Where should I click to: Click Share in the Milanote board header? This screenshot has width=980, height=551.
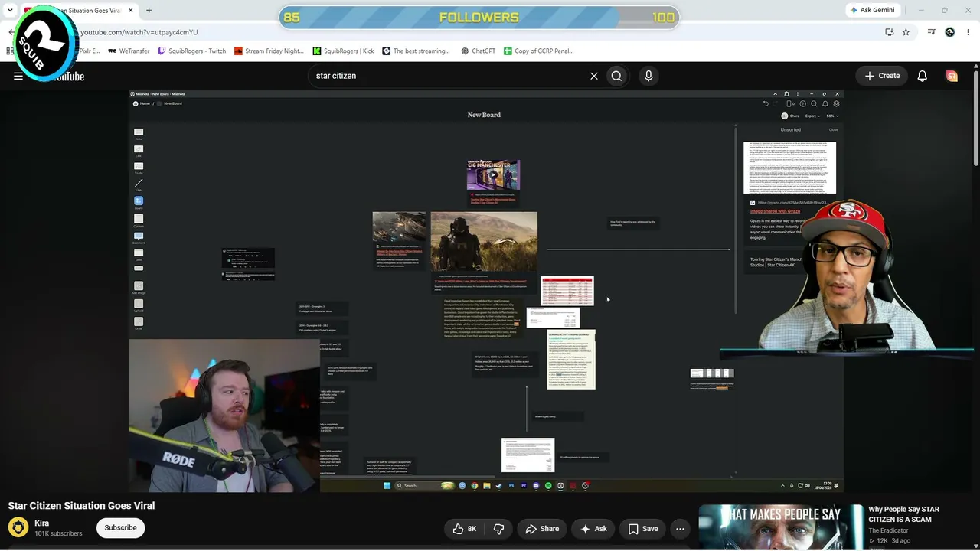click(790, 116)
